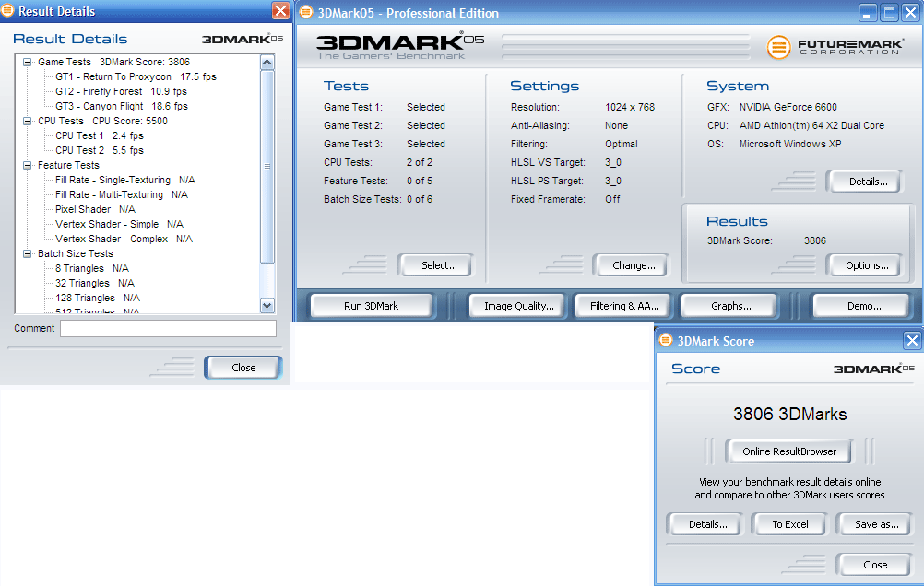Select 8 Triangles row

pos(92,268)
